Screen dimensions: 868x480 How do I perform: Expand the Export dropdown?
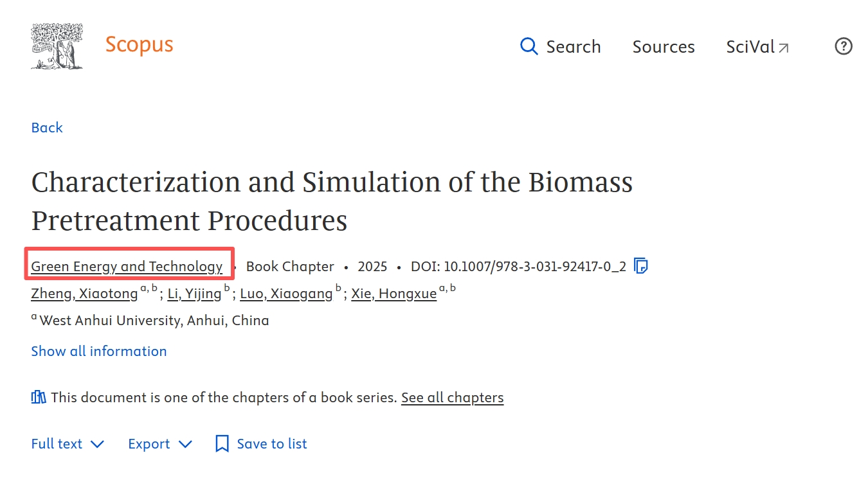coord(160,443)
